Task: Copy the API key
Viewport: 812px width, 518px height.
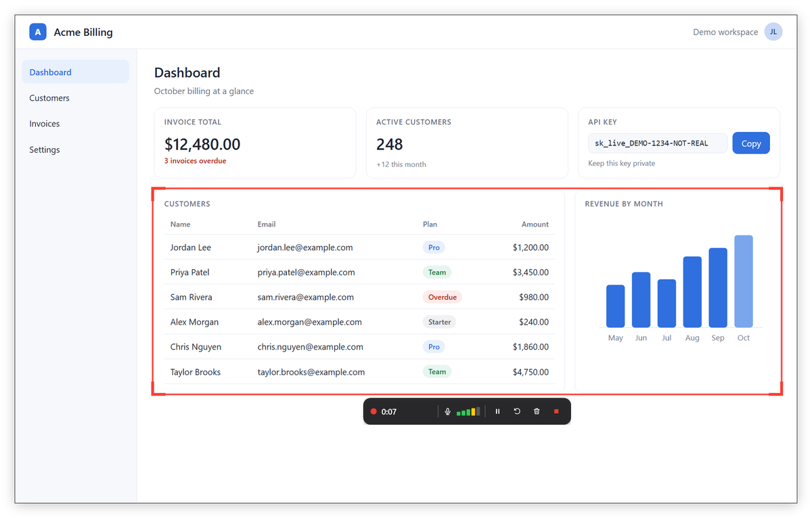Action: click(x=751, y=143)
